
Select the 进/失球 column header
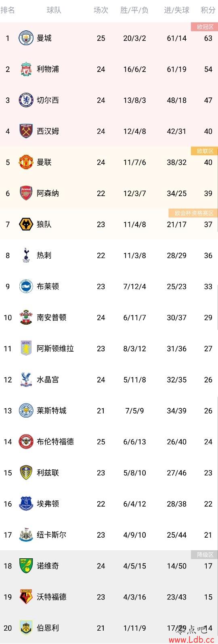pos(177,10)
